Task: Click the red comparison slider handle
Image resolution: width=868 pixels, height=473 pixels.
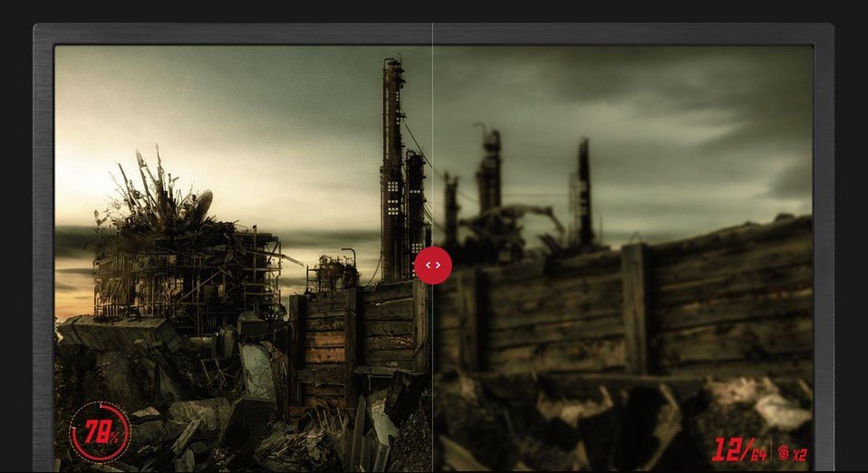Action: (x=432, y=265)
